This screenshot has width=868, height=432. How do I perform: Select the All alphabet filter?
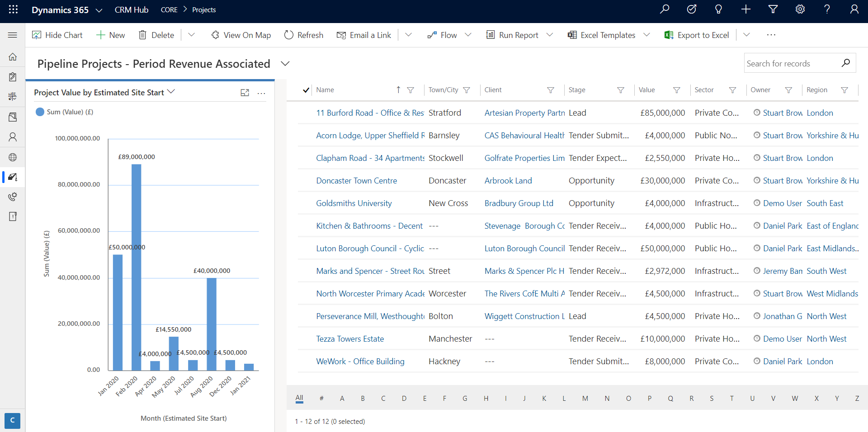299,398
